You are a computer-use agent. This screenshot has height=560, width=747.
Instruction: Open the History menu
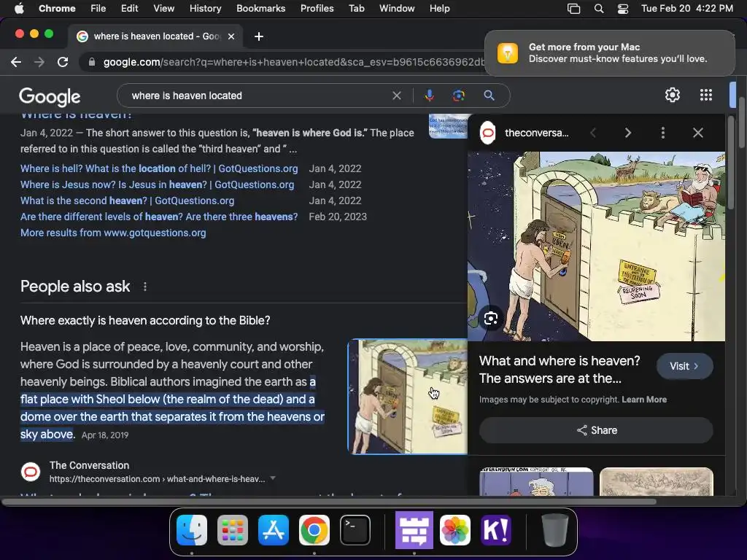coord(205,9)
